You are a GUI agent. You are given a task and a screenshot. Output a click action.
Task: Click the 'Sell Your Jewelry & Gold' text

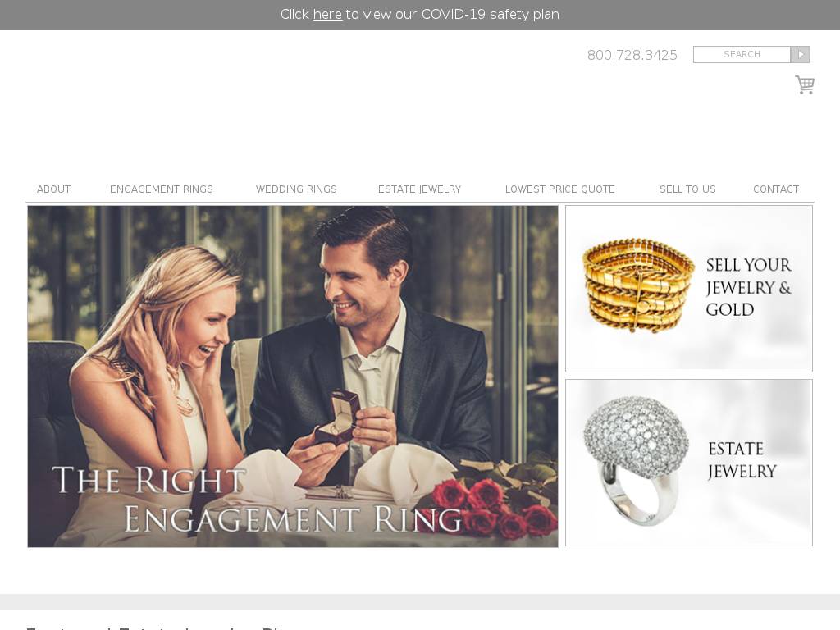(x=748, y=287)
